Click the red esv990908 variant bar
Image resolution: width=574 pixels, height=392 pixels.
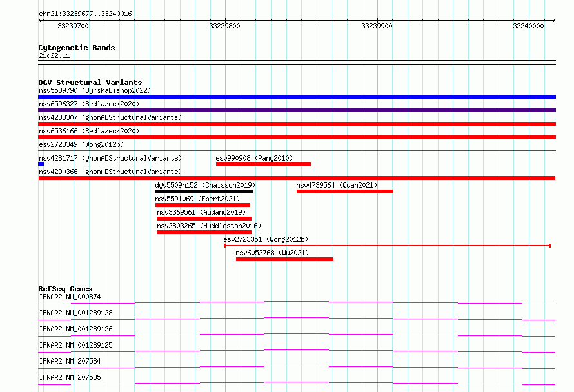(x=264, y=164)
